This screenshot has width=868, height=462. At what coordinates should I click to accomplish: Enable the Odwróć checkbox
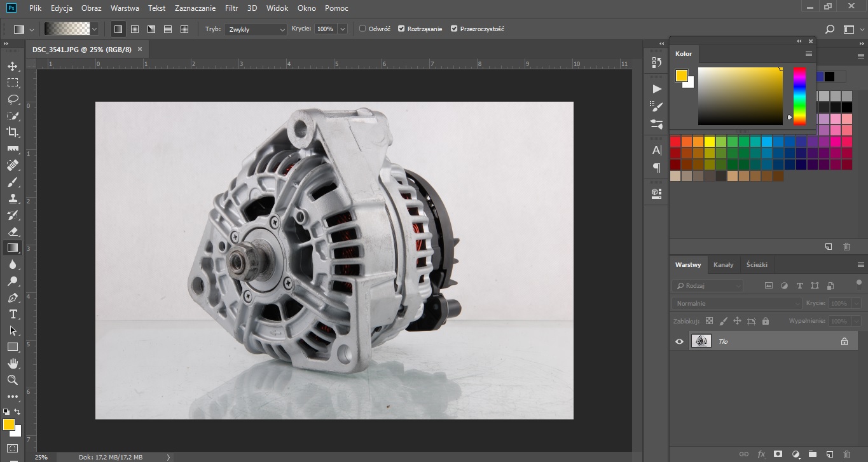point(362,29)
